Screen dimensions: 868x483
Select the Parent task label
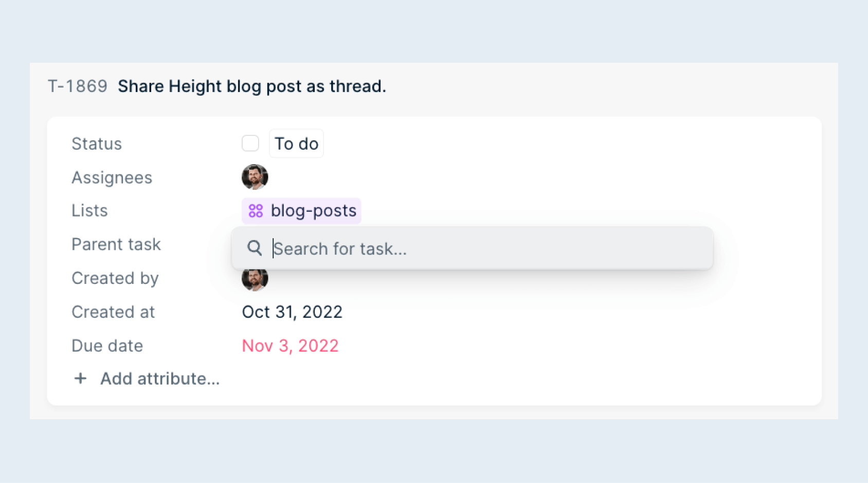(x=116, y=244)
